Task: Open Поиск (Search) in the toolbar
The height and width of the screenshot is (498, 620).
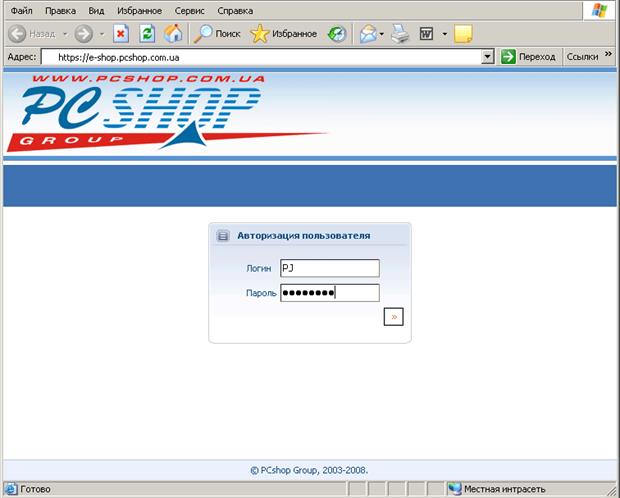Action: (x=217, y=33)
